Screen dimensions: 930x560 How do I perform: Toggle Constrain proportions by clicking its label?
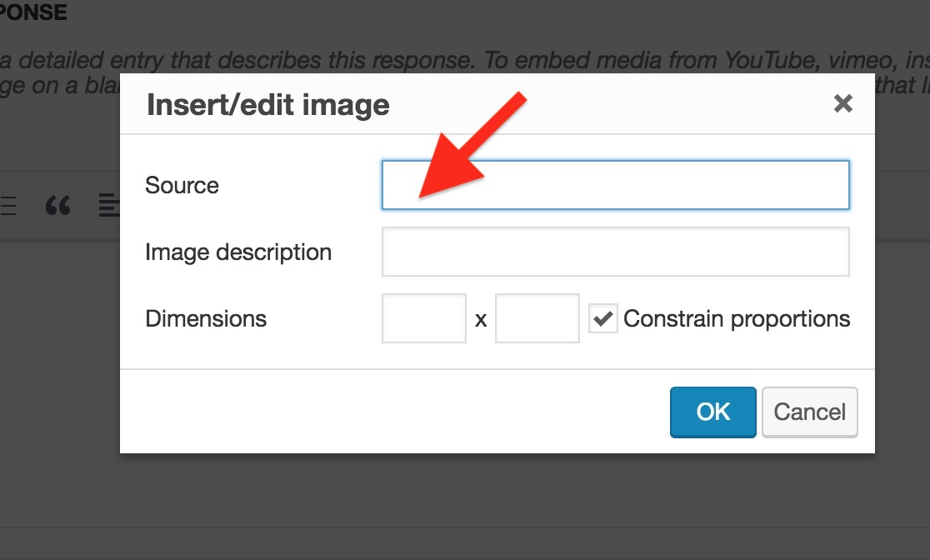click(x=738, y=318)
